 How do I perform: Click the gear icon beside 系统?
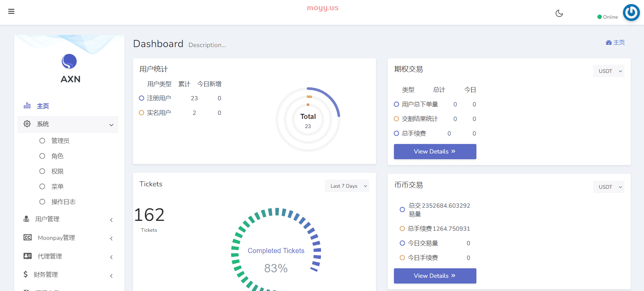27,124
